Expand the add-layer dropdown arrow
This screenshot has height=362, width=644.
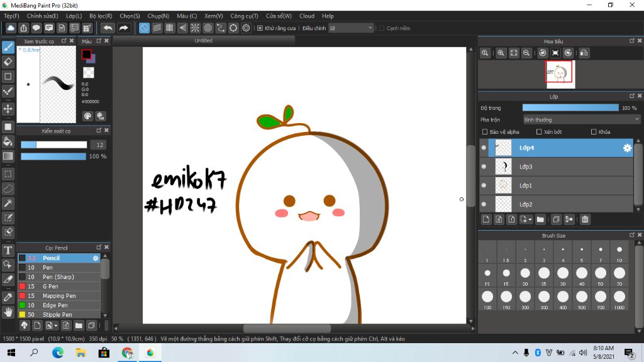tap(530, 219)
